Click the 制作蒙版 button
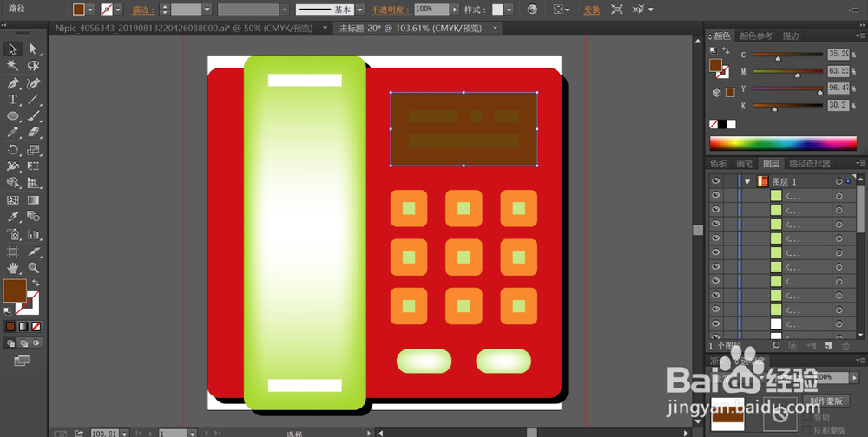868x437 pixels. click(826, 401)
